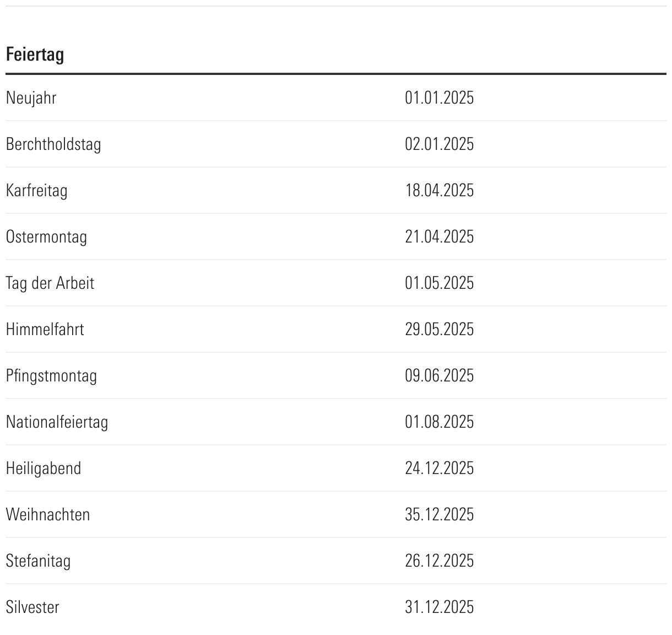672x635 pixels.
Task: Click the Berchtholdstag row label
Action: point(53,144)
